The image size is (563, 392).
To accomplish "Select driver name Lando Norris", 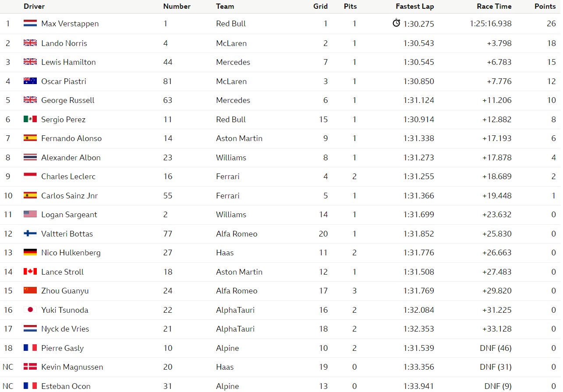I will tap(64, 43).
